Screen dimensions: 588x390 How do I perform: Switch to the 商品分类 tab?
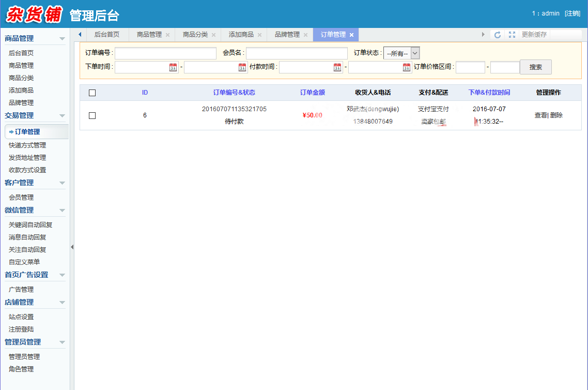195,35
